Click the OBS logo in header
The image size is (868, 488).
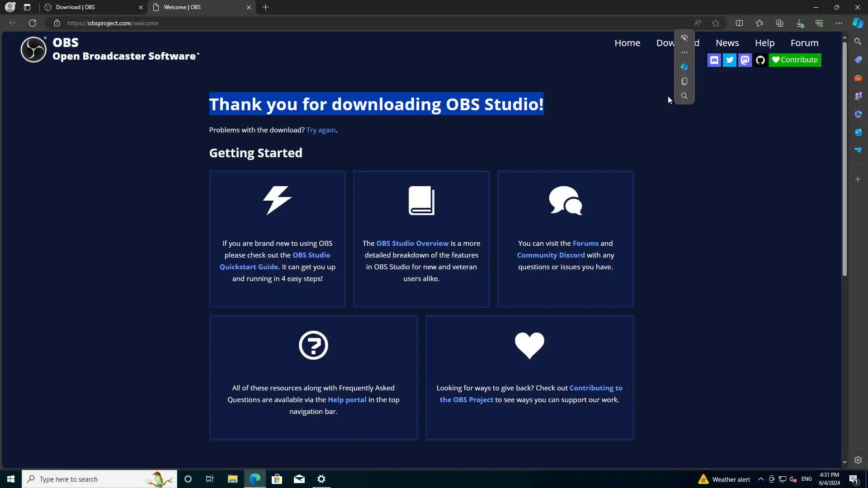[x=33, y=49]
